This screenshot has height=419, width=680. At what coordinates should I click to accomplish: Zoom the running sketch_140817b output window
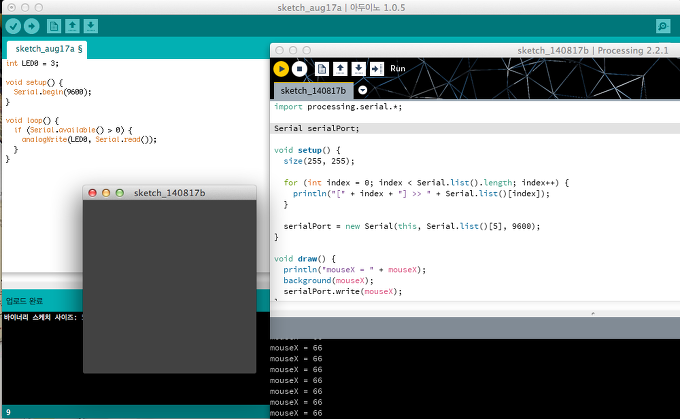[x=120, y=193]
